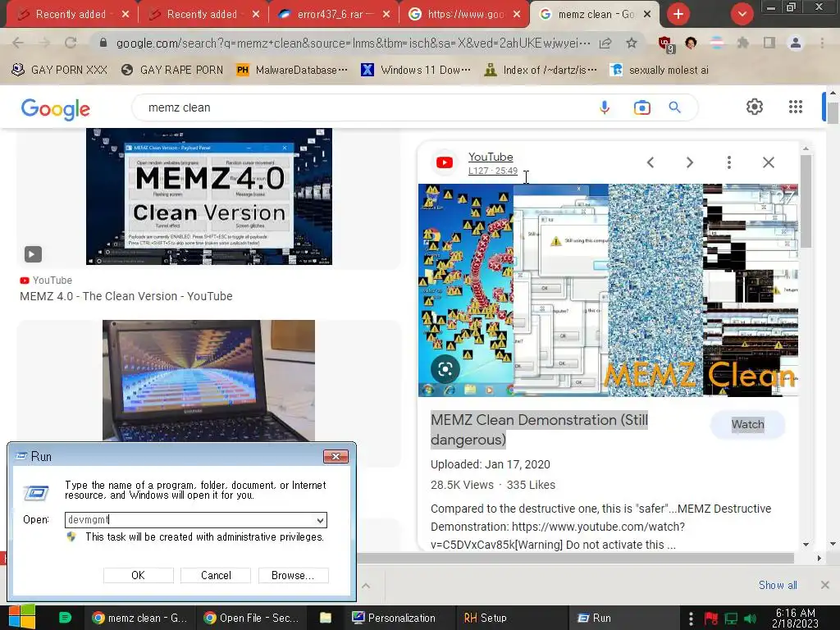The height and width of the screenshot is (630, 840).
Task: Click the play badge on MEMZ 4.0 thumbnail
Action: click(33, 254)
